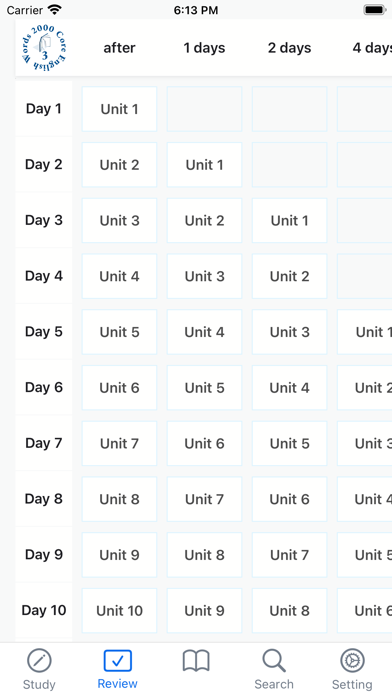
Task: Open Unit 5 in the Day 5 after column
Action: (x=119, y=332)
